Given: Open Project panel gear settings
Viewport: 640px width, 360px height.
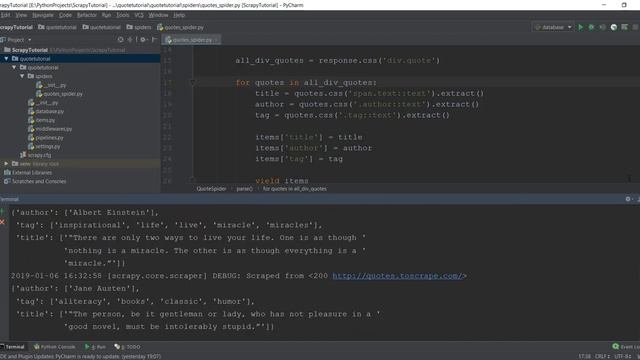Looking at the screenshot, I should click(143, 40).
